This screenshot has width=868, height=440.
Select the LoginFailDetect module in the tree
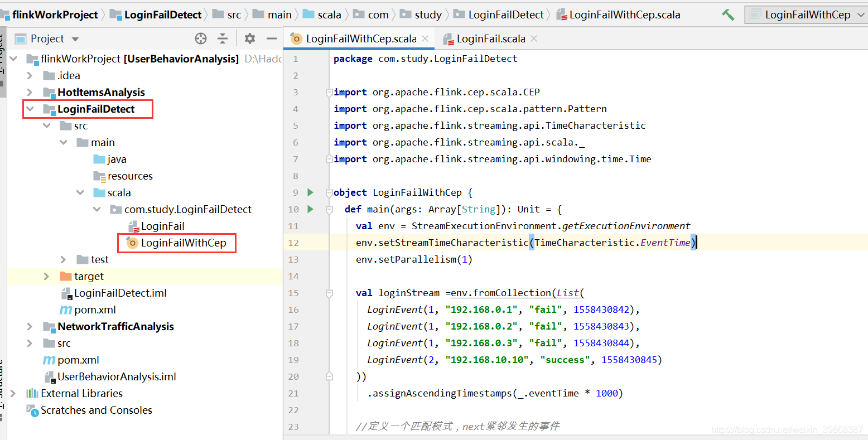(x=96, y=109)
